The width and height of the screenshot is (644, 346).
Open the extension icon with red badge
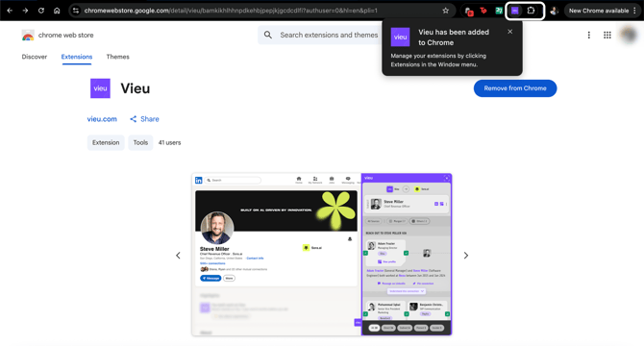[469, 12]
